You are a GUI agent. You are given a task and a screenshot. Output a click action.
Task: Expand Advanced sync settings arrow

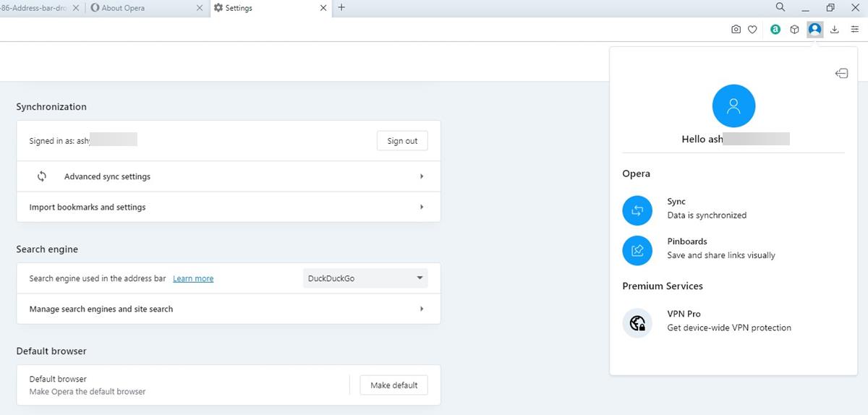tap(422, 176)
